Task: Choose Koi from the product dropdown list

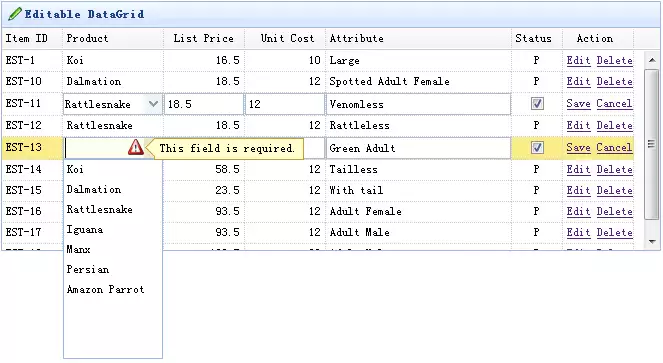Action: coord(113,169)
